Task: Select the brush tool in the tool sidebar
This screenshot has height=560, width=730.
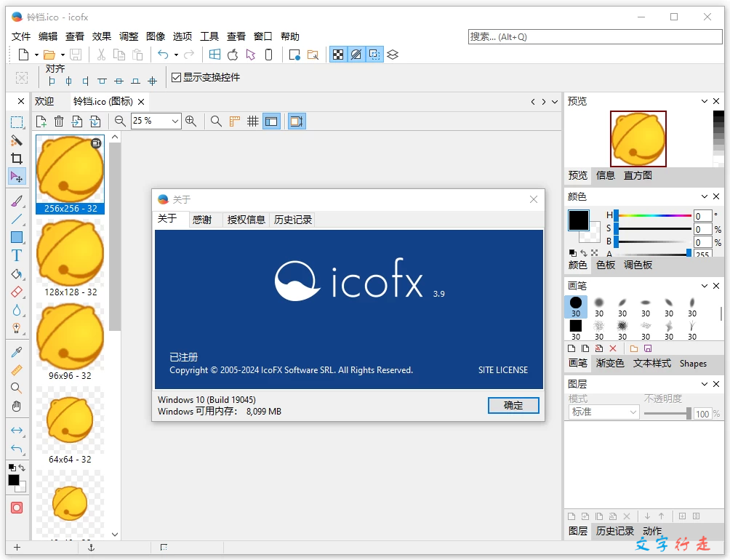Action: tap(17, 201)
